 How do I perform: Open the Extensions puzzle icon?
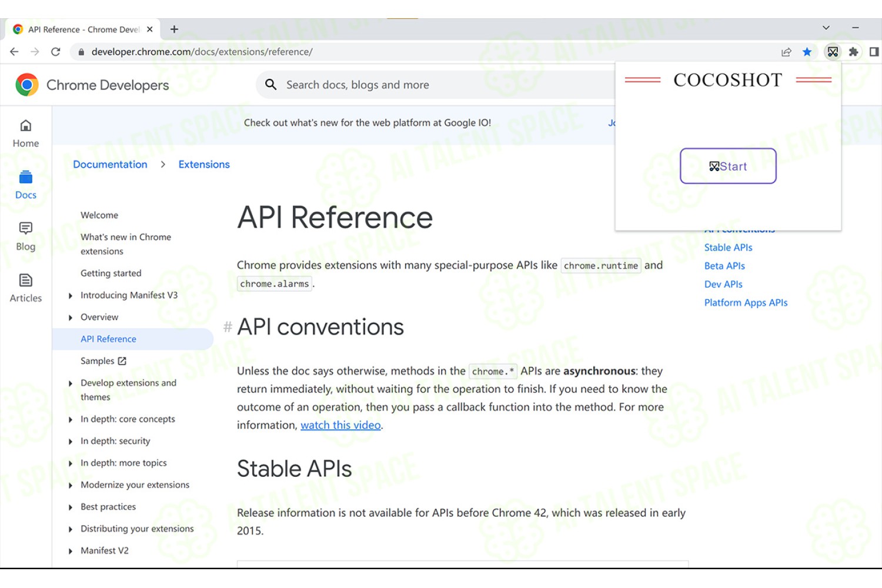click(854, 52)
